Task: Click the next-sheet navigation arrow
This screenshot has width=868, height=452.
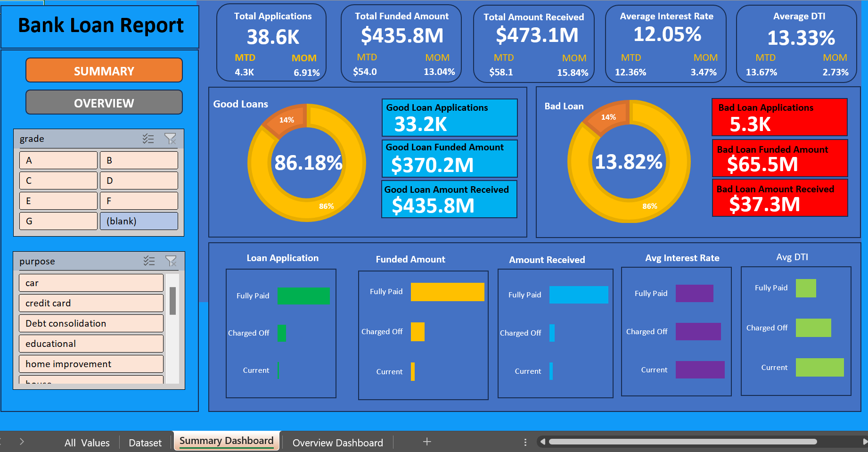Action: [x=21, y=441]
